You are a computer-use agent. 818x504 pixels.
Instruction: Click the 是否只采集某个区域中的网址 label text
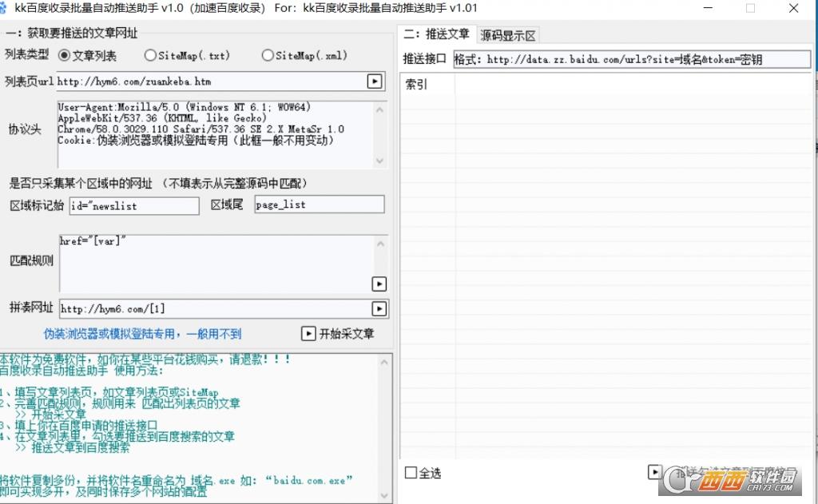(81, 183)
